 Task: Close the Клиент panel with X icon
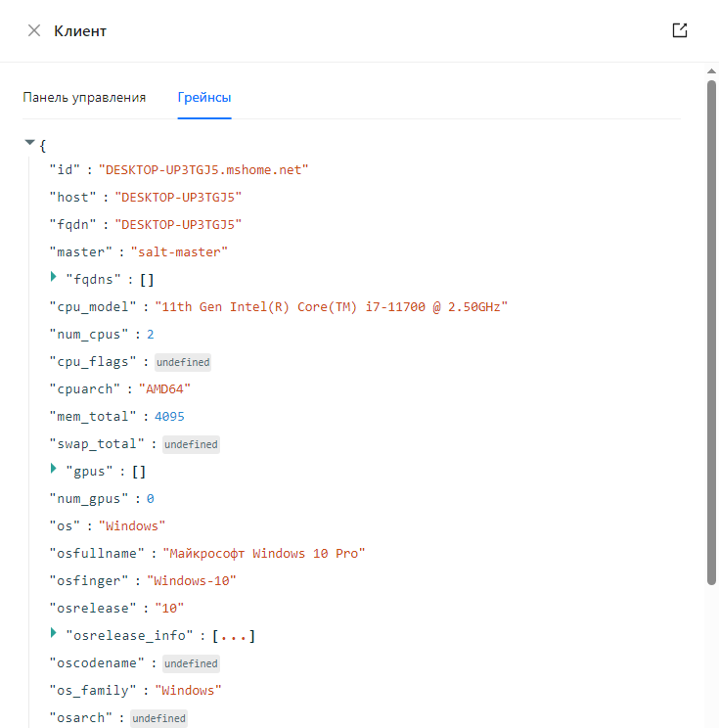point(34,30)
